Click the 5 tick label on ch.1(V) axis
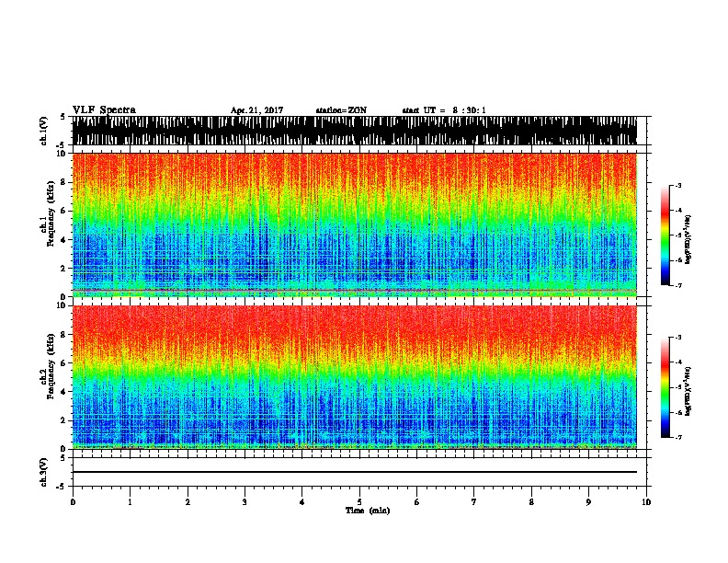The height and width of the screenshot is (563, 728). click(63, 117)
